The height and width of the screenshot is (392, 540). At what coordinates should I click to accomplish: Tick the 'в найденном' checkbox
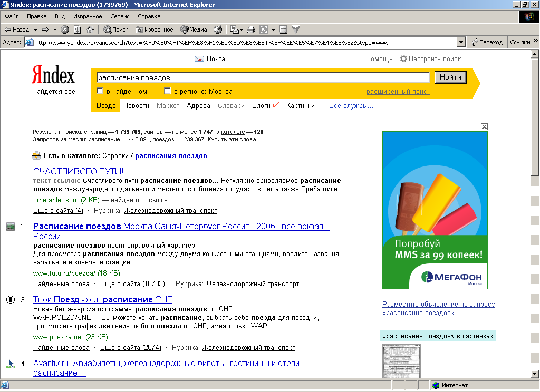click(100, 91)
